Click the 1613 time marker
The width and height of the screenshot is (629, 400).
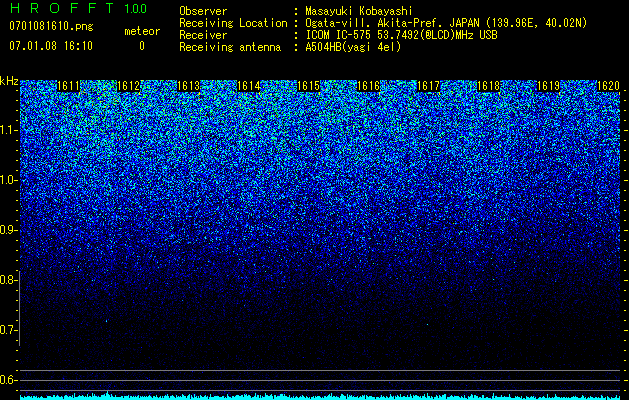click(189, 86)
